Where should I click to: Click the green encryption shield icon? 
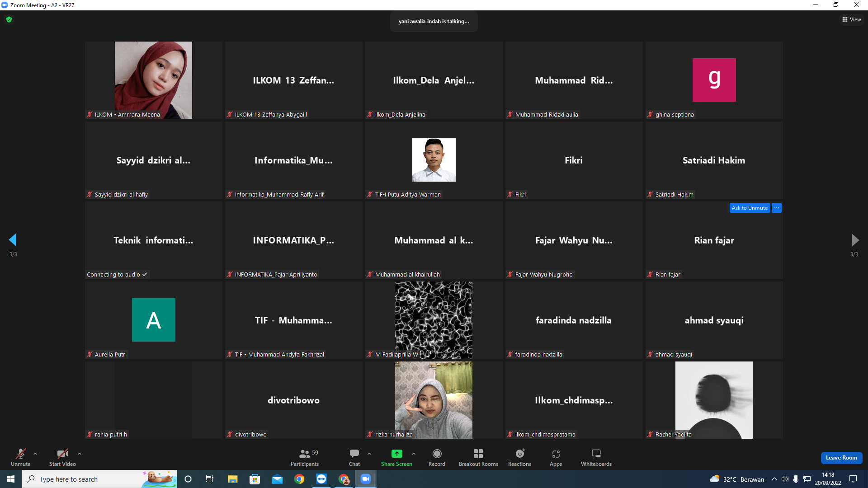coord(9,19)
